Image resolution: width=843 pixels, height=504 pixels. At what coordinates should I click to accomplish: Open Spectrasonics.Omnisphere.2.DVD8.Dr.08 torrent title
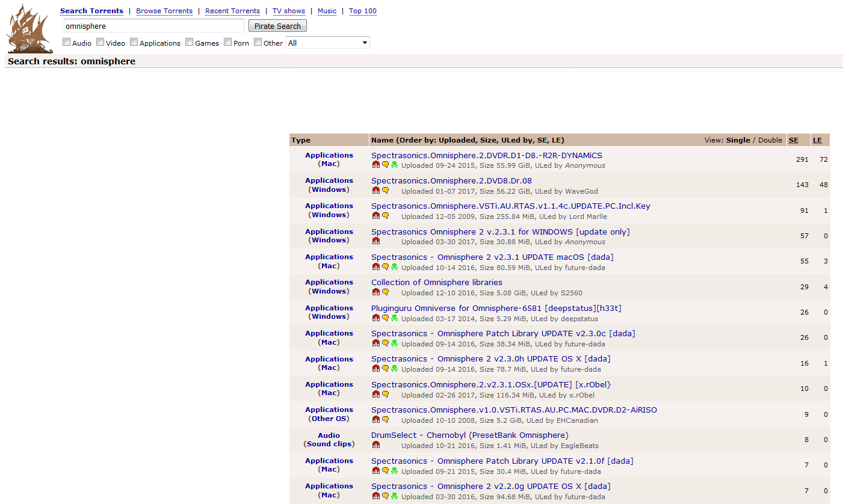point(451,180)
